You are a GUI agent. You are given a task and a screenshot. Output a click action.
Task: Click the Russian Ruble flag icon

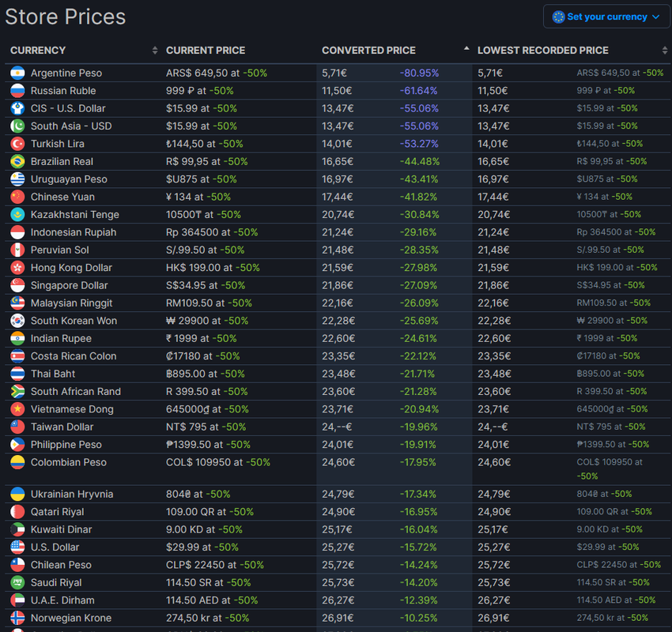[x=17, y=91]
